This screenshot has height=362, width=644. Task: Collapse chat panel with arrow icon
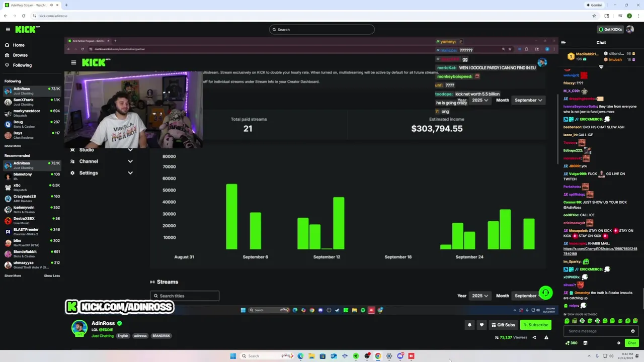(563, 43)
